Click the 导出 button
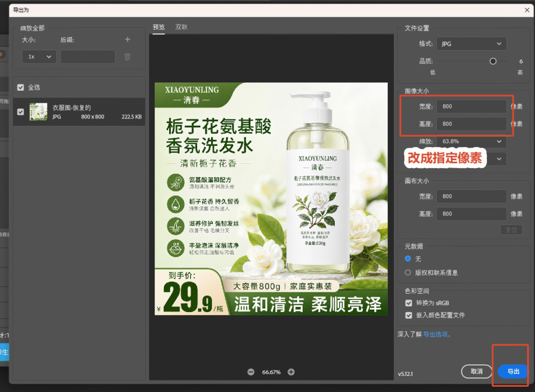Image resolution: width=535 pixels, height=392 pixels. click(514, 371)
